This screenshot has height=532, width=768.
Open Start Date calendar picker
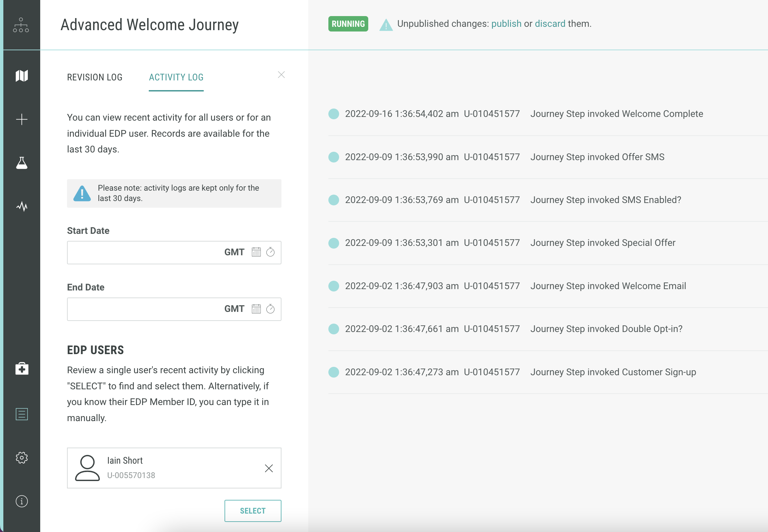point(256,252)
